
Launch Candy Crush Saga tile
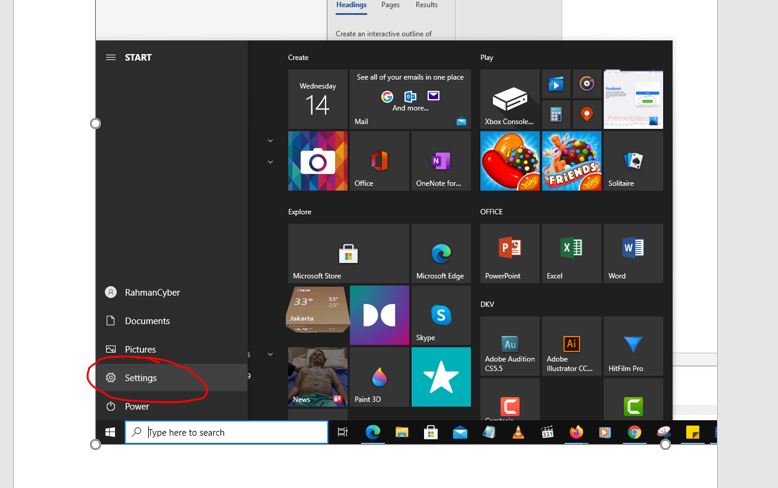point(510,161)
